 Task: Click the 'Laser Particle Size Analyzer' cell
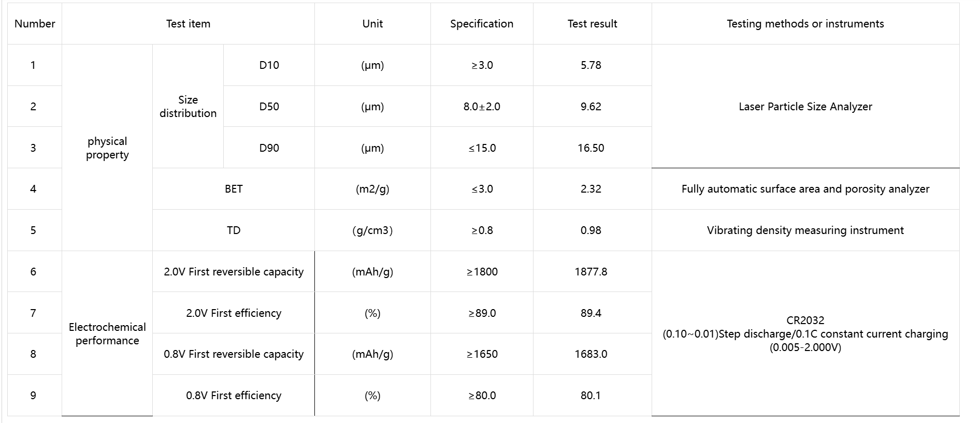[x=805, y=107]
